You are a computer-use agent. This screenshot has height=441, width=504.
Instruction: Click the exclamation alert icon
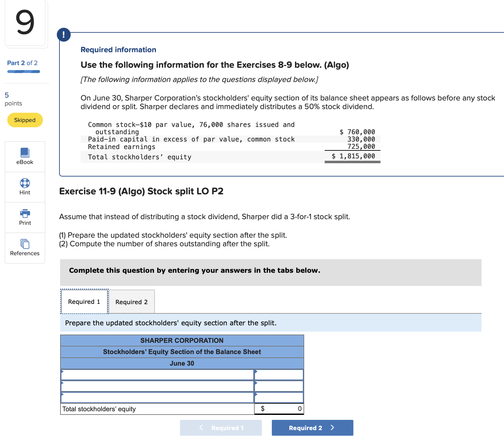tap(64, 34)
